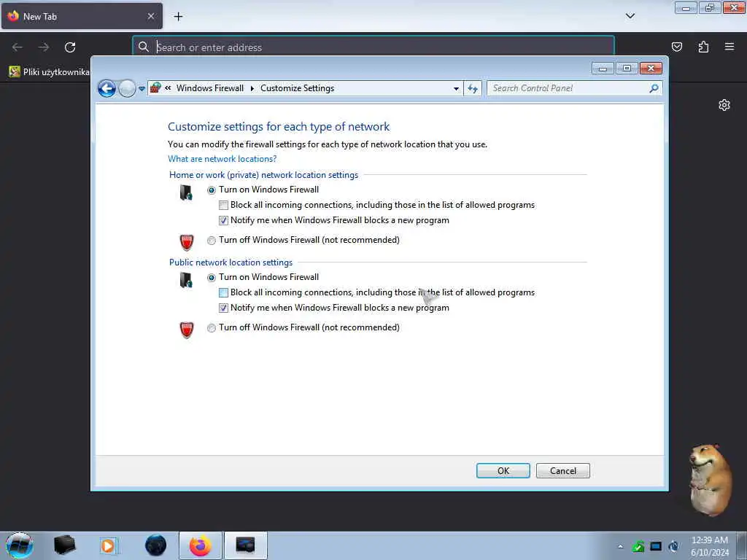747x560 pixels.
Task: Click the Control Panel search magnifier icon
Action: coord(654,88)
